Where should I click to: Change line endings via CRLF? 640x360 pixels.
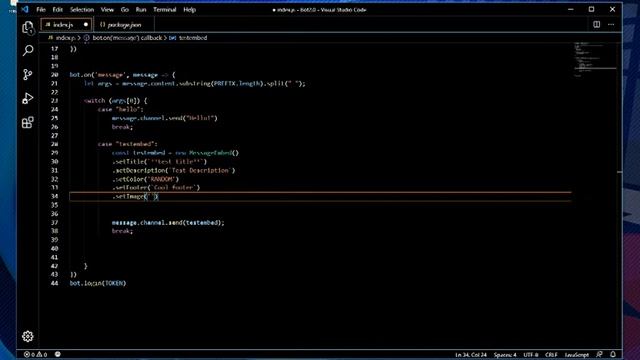(x=551, y=354)
